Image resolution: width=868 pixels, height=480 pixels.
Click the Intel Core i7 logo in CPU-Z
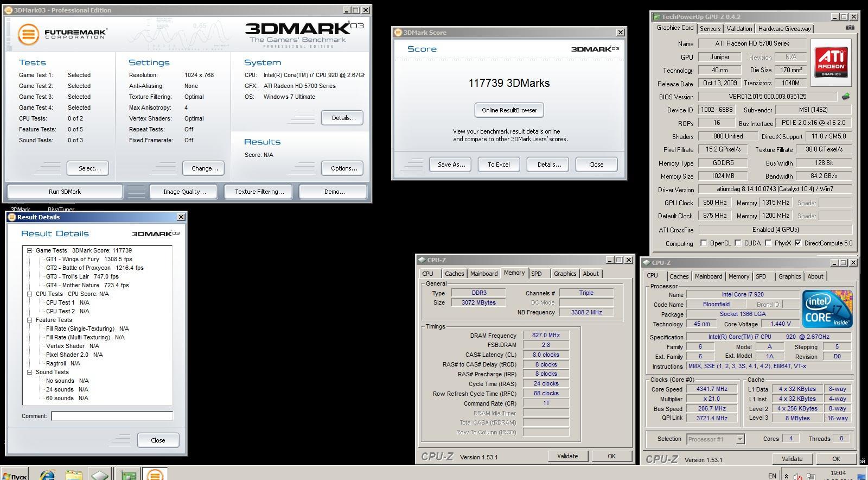[827, 308]
